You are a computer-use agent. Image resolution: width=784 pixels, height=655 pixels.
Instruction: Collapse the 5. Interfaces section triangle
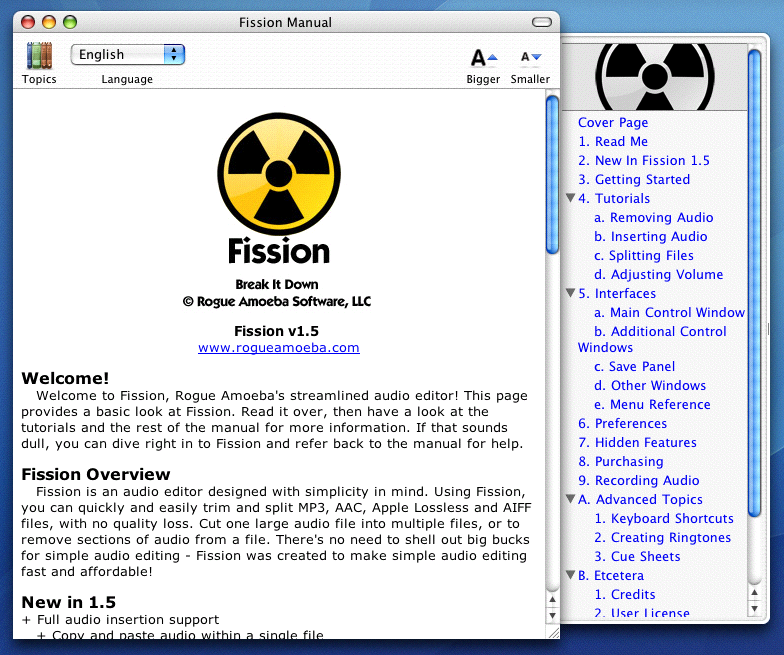tap(570, 293)
